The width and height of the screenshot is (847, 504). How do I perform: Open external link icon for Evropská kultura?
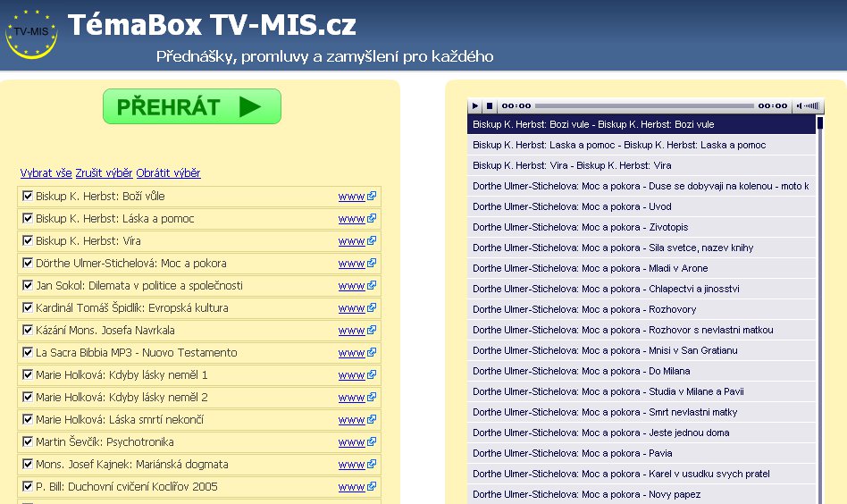click(x=372, y=308)
